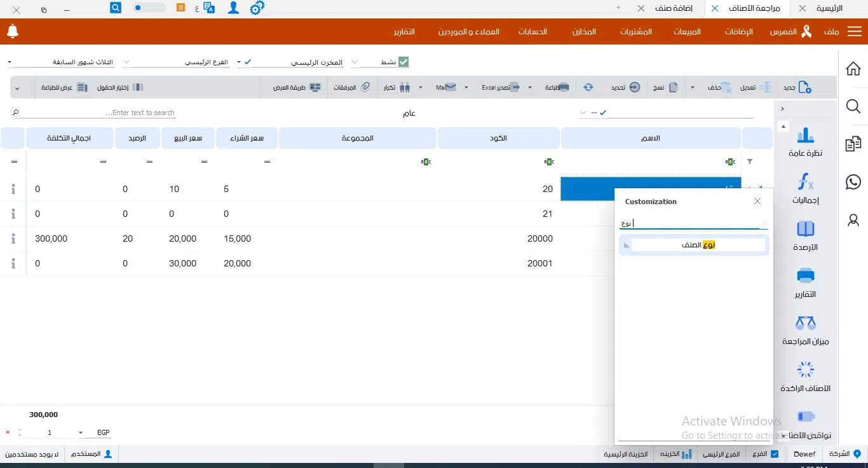Image resolution: width=868 pixels, height=468 pixels.
Task: Click the refresh arrows icon in toolbar
Action: (588, 87)
